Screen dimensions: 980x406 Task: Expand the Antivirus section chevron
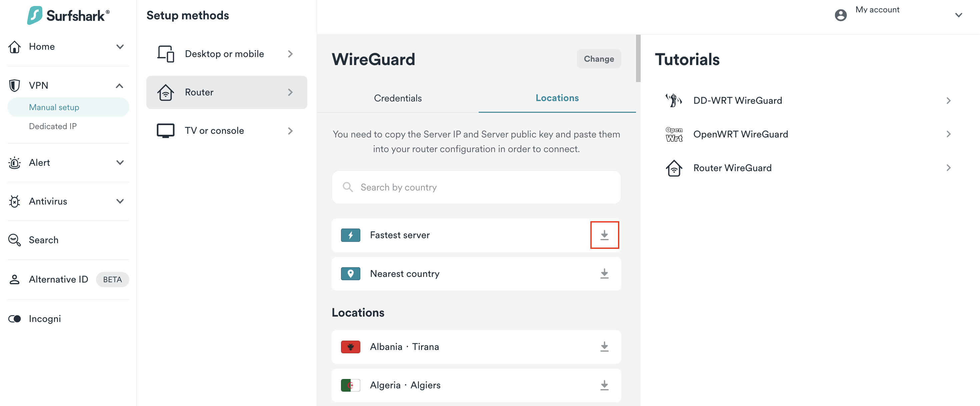click(x=120, y=201)
